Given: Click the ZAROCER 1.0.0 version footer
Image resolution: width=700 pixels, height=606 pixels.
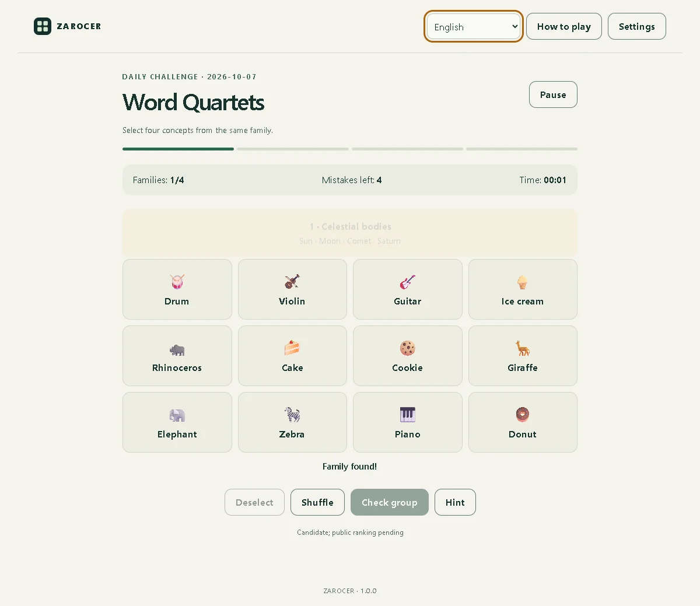Looking at the screenshot, I should pyautogui.click(x=350, y=591).
